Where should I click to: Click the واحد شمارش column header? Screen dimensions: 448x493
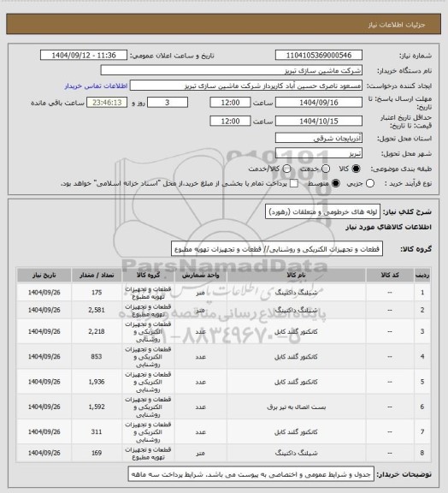tap(200, 275)
